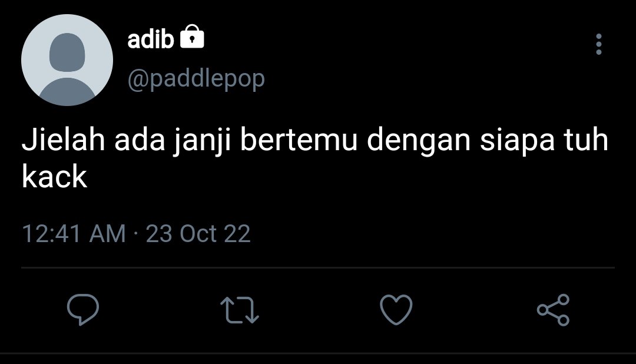The height and width of the screenshot is (364, 636).
Task: Click the padlock protected-account icon
Action: click(x=192, y=37)
